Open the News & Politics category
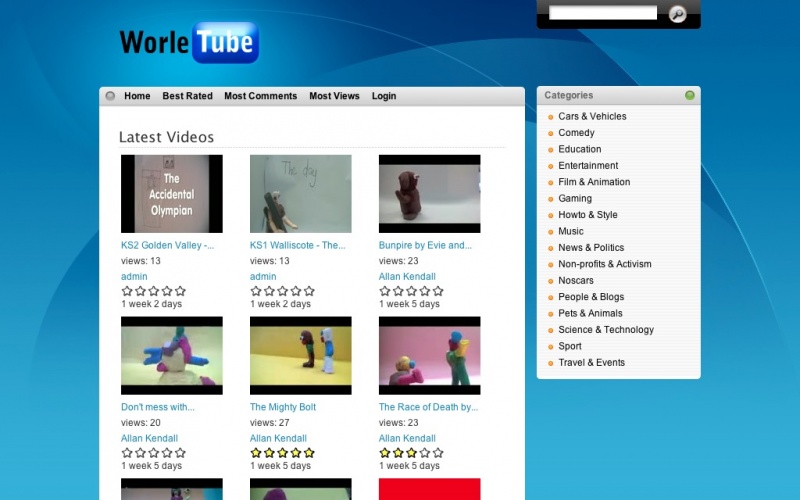Image resolution: width=800 pixels, height=500 pixels. [591, 247]
